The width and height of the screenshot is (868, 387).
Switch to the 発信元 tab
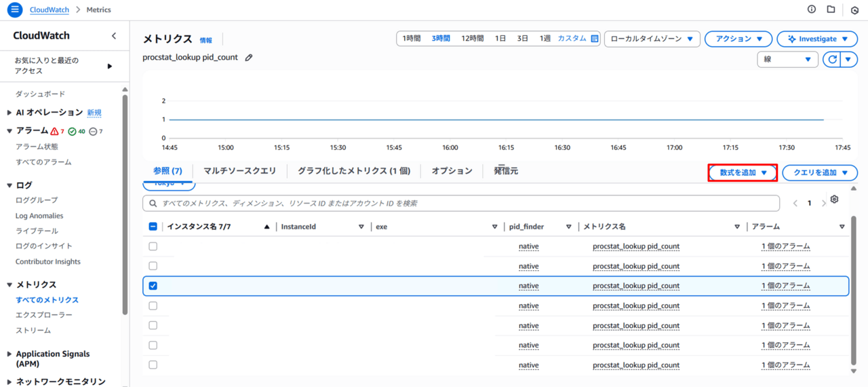coord(506,171)
